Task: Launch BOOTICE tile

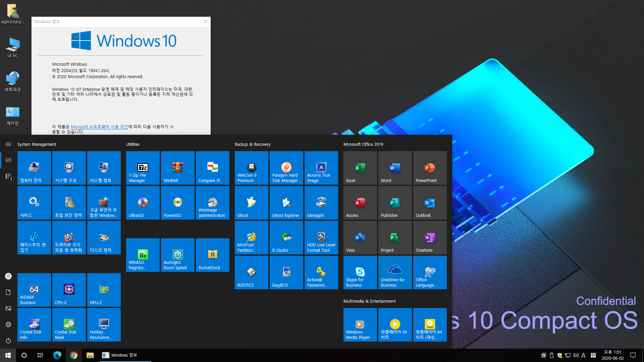Action: (x=252, y=273)
